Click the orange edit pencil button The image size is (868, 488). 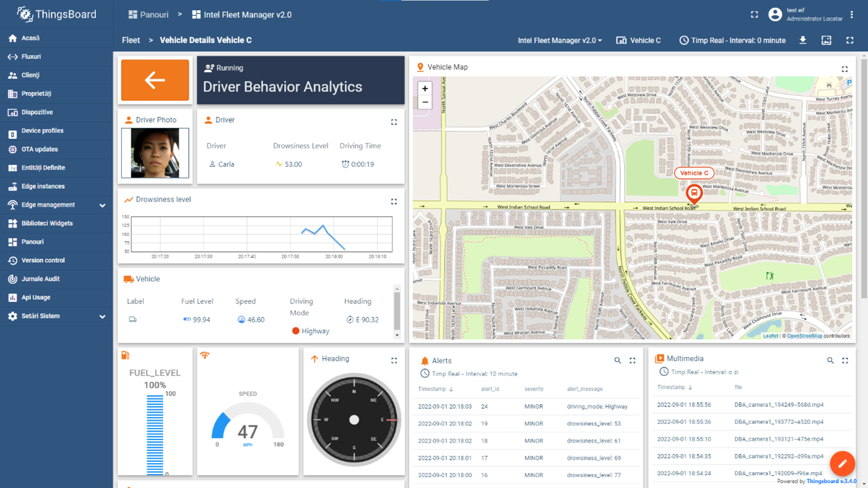pos(842,464)
